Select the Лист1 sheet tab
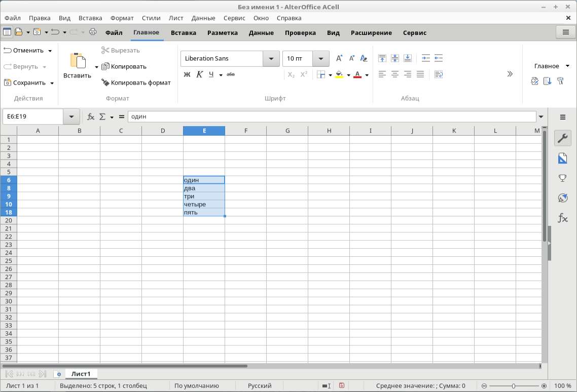The width and height of the screenshot is (577, 392). coord(81,374)
